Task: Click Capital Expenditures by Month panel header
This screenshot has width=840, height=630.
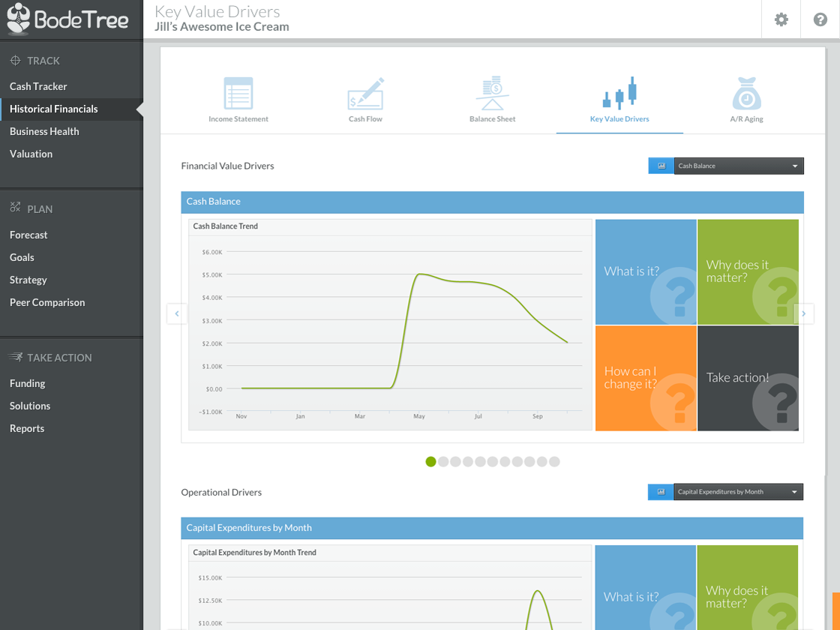Action: tap(492, 528)
